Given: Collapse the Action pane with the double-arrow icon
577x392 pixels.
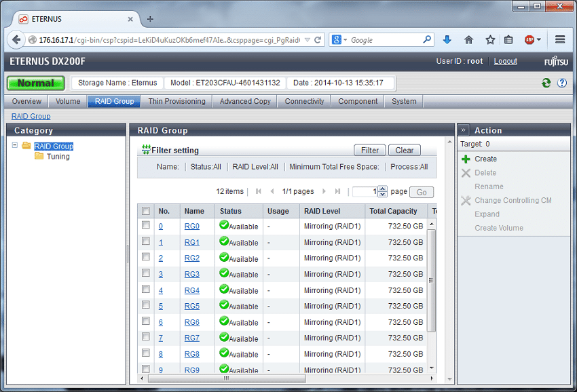Looking at the screenshot, I should pos(463,130).
